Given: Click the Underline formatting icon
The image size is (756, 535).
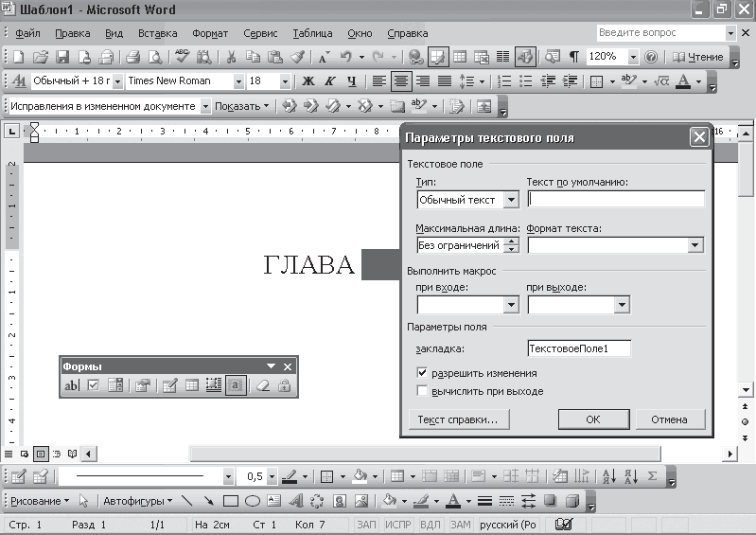Looking at the screenshot, I should (x=352, y=81).
